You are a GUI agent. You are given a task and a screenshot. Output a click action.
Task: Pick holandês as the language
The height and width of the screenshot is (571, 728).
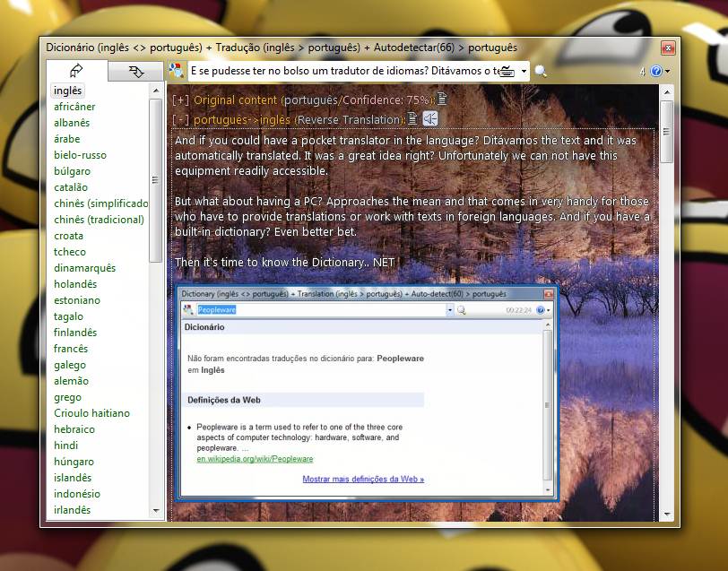point(75,284)
